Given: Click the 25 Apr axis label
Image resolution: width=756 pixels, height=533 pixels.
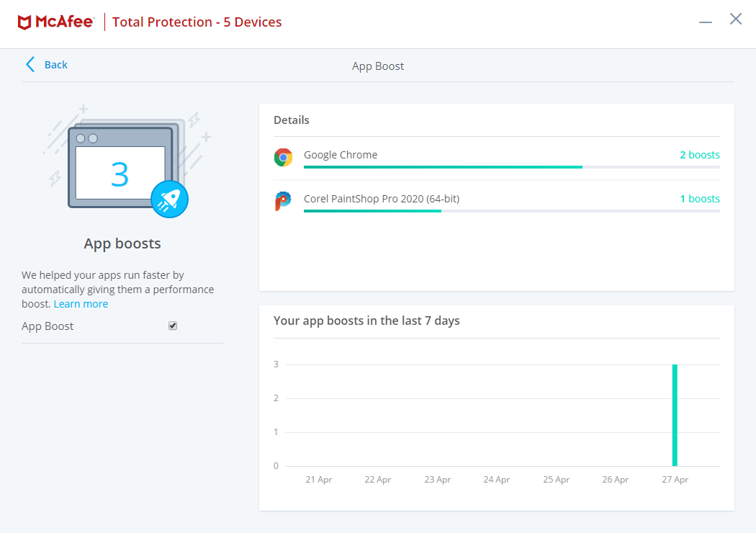Looking at the screenshot, I should tap(557, 480).
